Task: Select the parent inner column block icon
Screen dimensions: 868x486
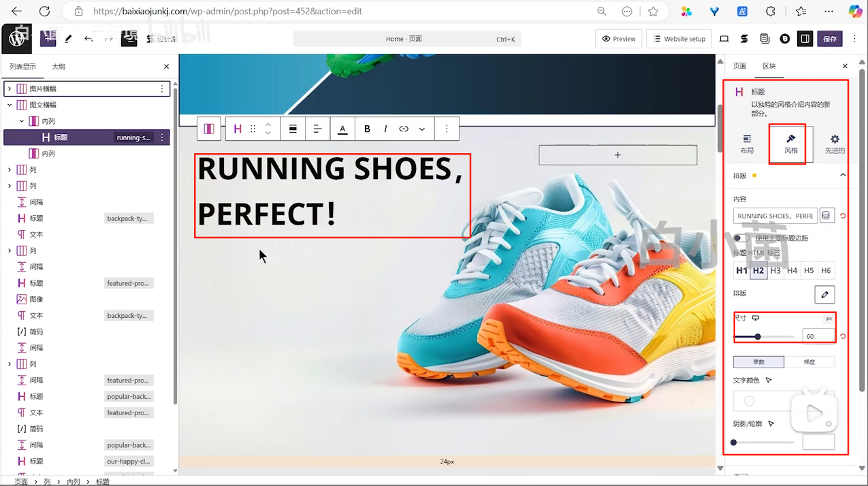Action: coord(209,129)
